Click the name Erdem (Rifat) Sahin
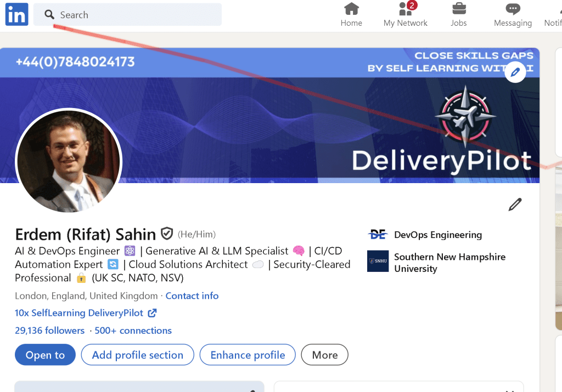Viewport: 562px width, 392px height. click(85, 235)
